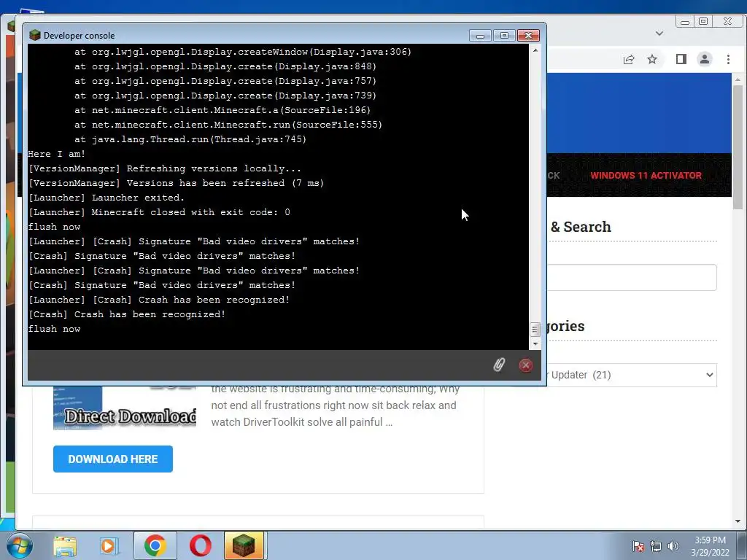Open the Chrome profile avatar
The height and width of the screenshot is (560, 747).
[x=705, y=59]
